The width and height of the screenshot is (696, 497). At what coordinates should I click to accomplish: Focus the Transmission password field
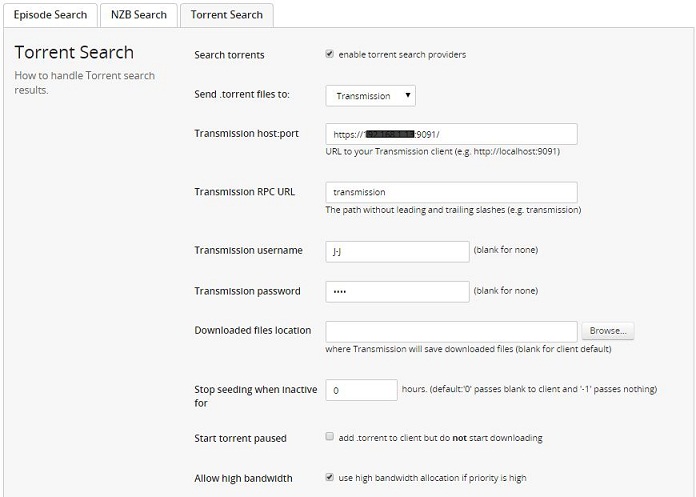click(397, 291)
